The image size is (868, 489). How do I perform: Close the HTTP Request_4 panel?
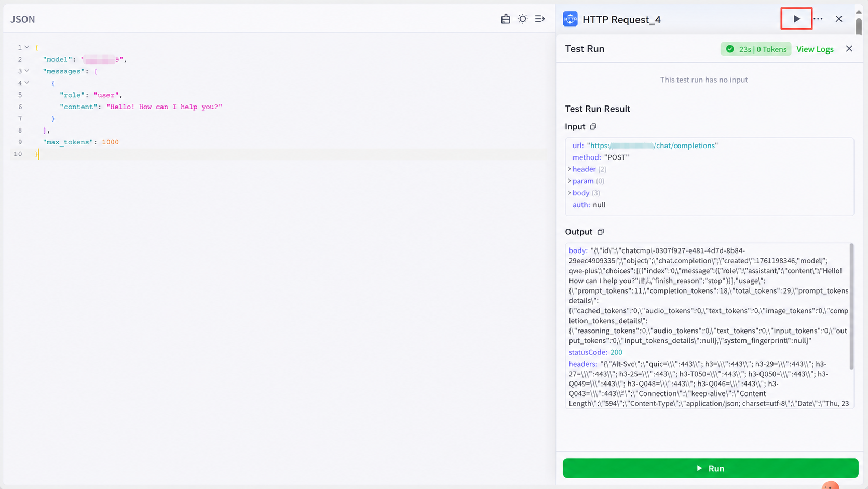click(839, 19)
